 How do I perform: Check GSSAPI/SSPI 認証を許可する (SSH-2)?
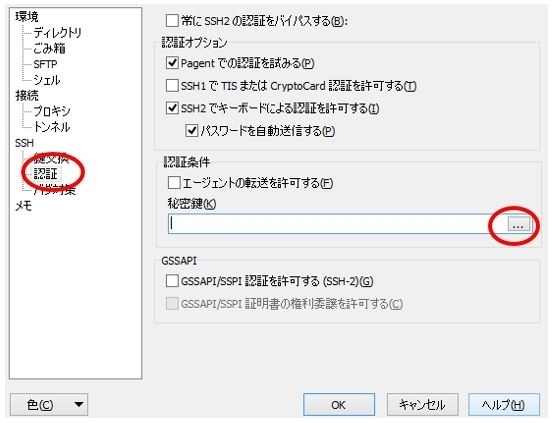[172, 281]
